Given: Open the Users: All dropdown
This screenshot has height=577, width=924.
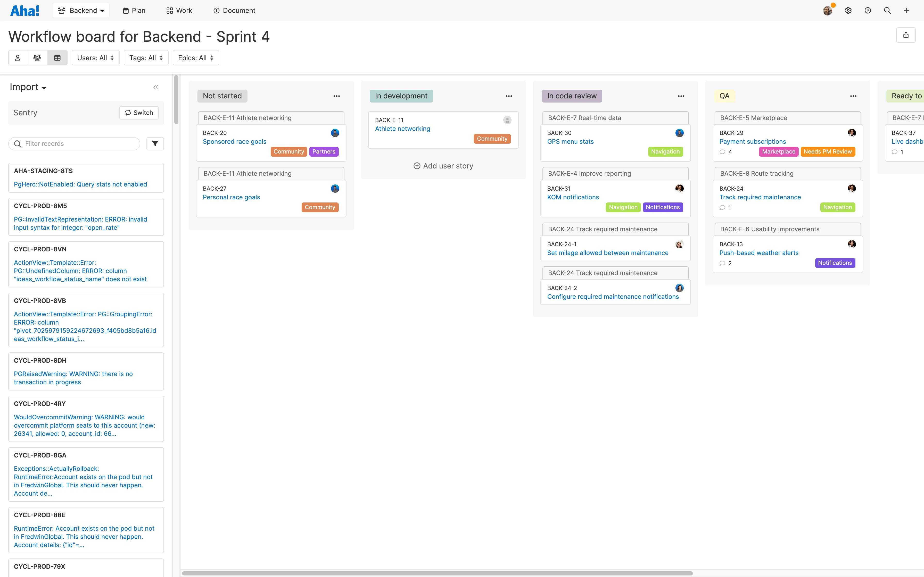Looking at the screenshot, I should click(x=95, y=58).
